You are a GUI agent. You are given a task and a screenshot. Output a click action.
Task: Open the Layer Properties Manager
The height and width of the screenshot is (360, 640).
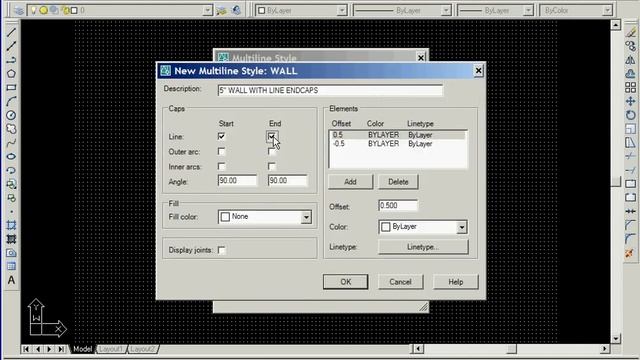coord(18,10)
